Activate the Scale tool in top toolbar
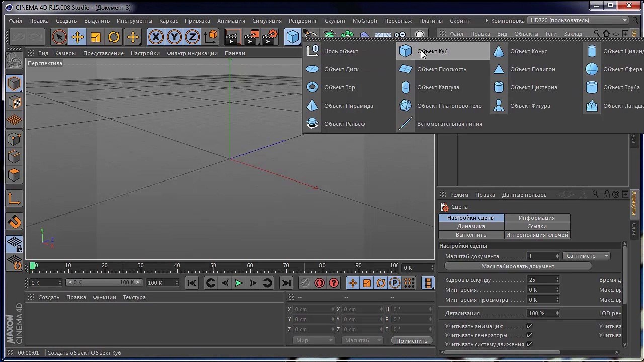This screenshot has width=644, height=362. 96,37
